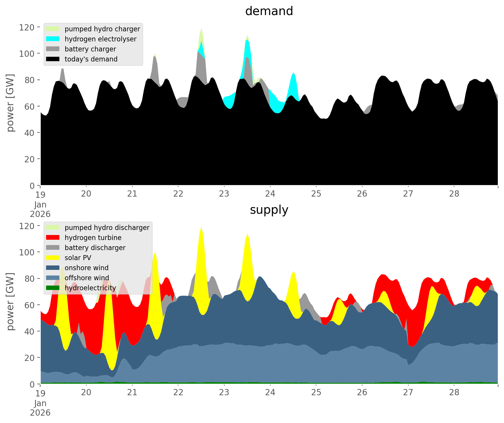Screen dimensions: 504x423
Task: Click the pumped hydro discharger legend label
Action: (x=107, y=228)
